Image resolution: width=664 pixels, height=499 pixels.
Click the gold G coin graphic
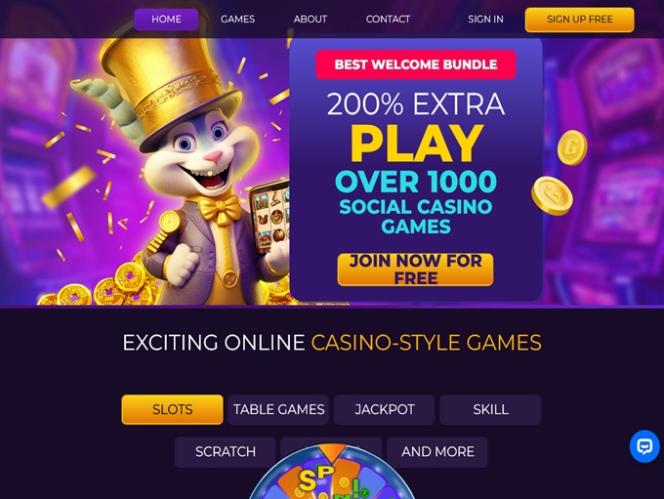(x=572, y=147)
